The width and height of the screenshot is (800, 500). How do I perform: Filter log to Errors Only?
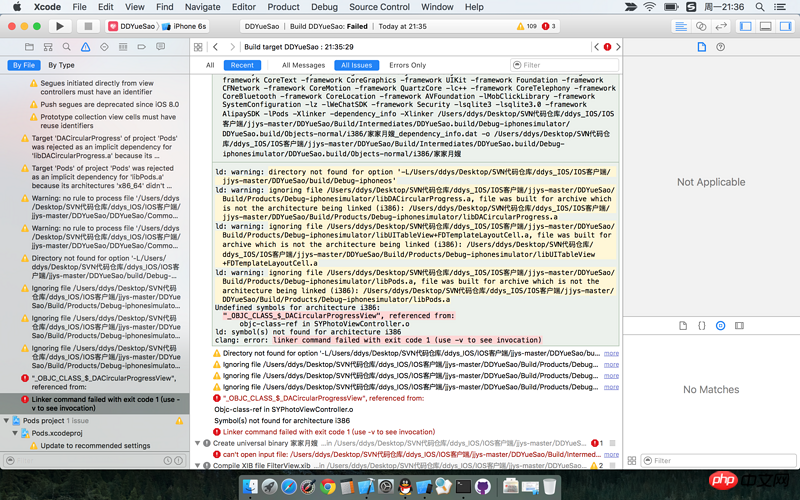[x=408, y=65]
